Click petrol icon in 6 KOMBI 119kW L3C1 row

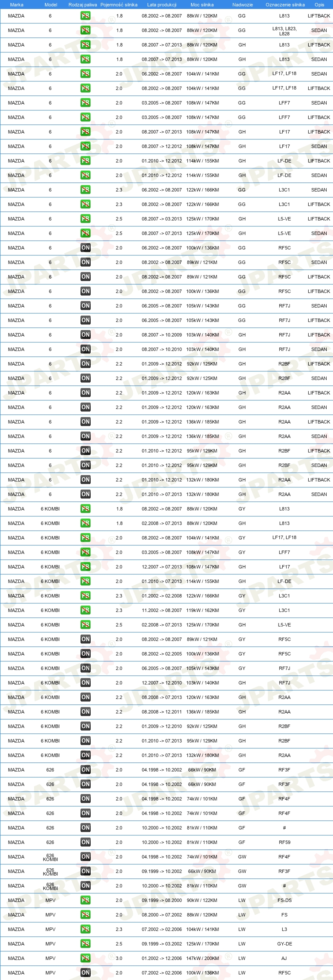(85, 610)
